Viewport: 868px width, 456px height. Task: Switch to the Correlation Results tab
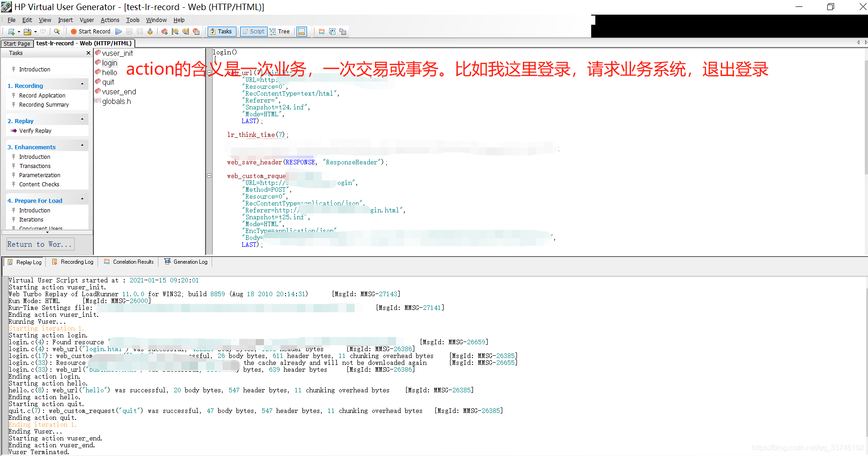click(x=129, y=262)
